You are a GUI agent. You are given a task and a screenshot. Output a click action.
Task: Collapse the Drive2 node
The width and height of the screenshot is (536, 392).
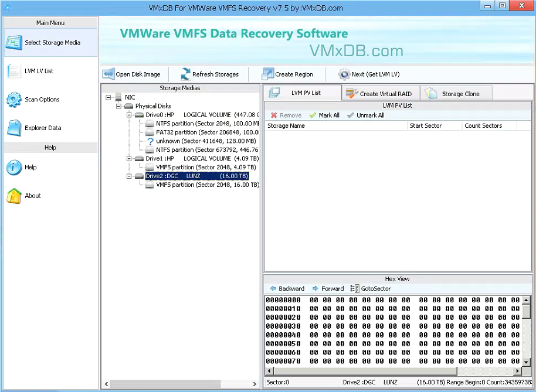pyautogui.click(x=129, y=176)
